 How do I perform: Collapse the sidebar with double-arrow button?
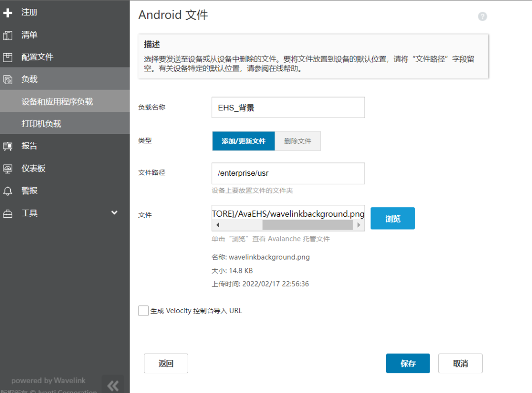pyautogui.click(x=113, y=385)
